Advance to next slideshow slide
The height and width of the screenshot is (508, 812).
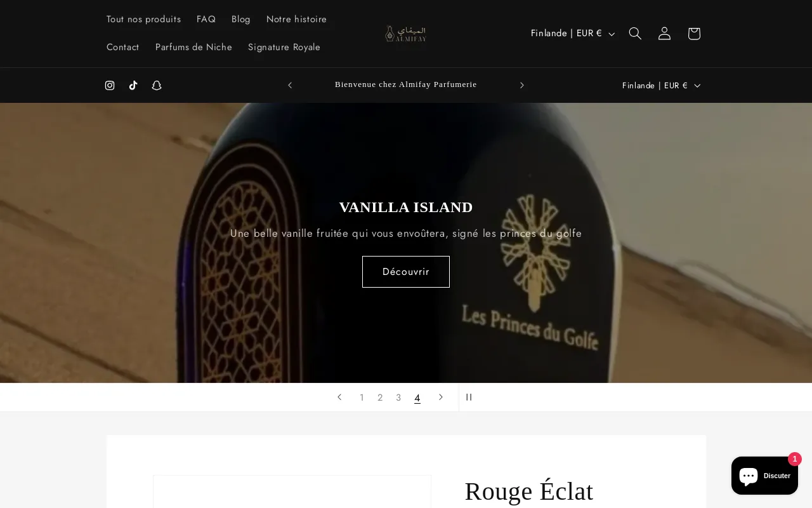pyautogui.click(x=441, y=397)
